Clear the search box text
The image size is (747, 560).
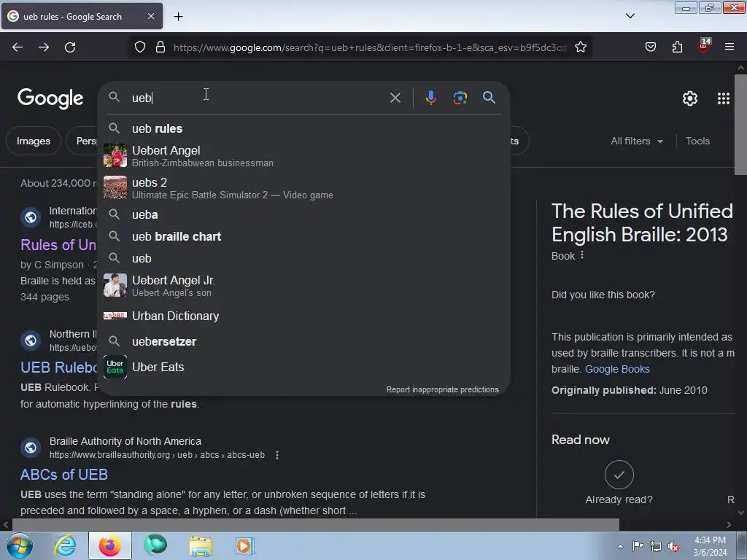click(x=395, y=98)
